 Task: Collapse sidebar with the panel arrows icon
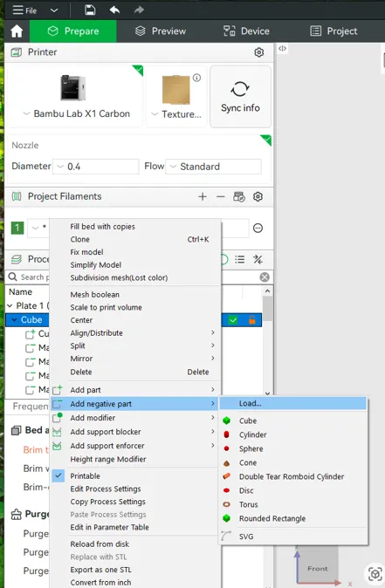(x=282, y=48)
